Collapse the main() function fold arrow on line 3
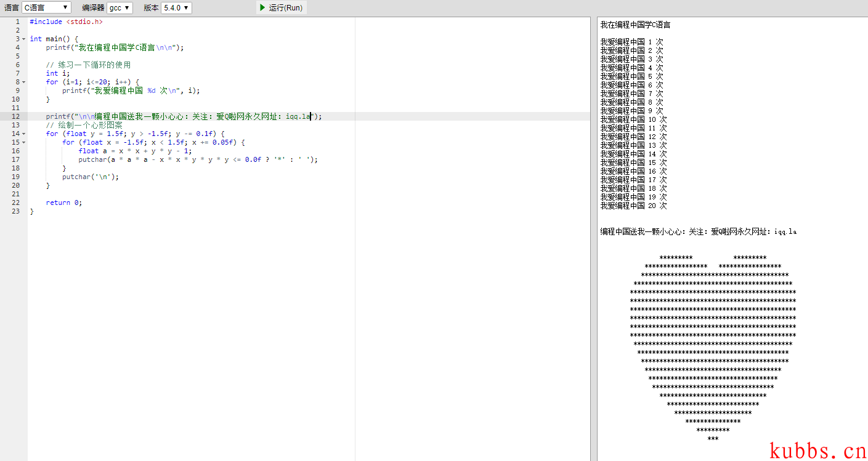The height and width of the screenshot is (461, 868). [x=24, y=39]
